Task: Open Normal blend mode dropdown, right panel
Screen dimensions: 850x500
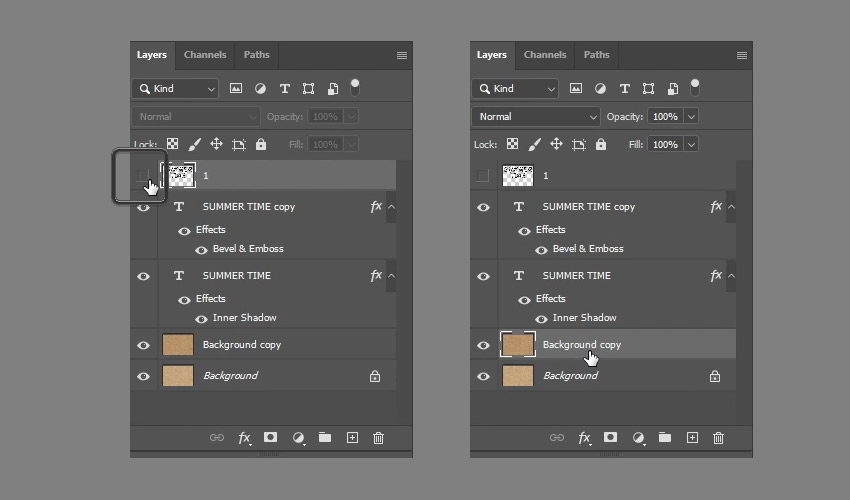Action: click(x=536, y=117)
